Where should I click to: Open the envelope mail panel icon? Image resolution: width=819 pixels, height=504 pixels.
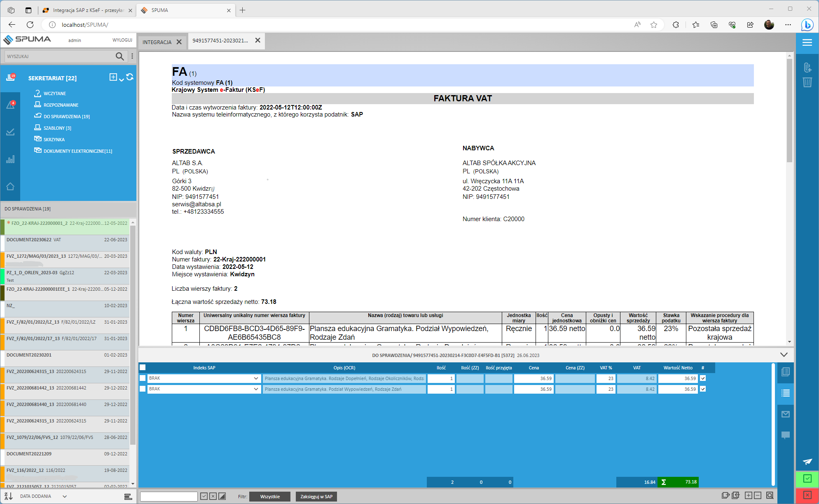tap(786, 414)
